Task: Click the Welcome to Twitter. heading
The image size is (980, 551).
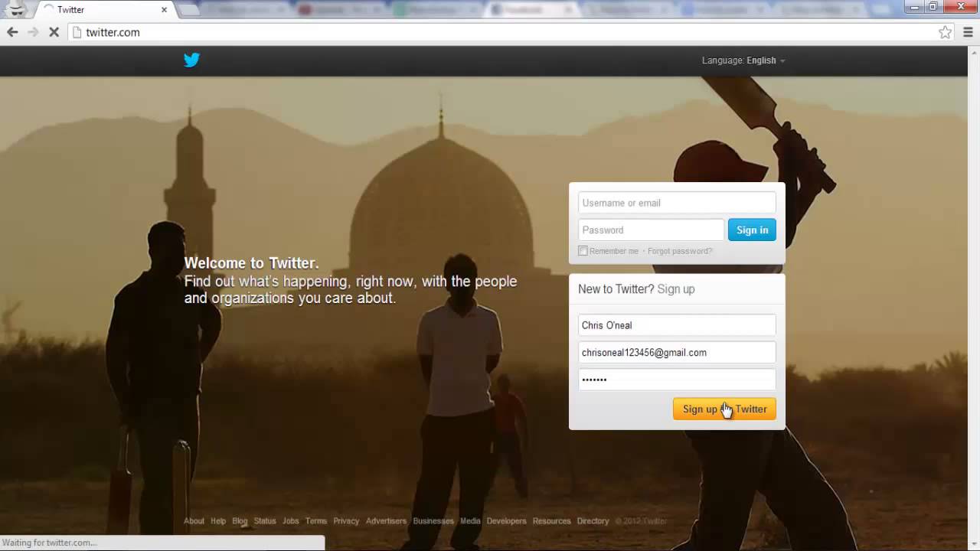Action: point(251,263)
